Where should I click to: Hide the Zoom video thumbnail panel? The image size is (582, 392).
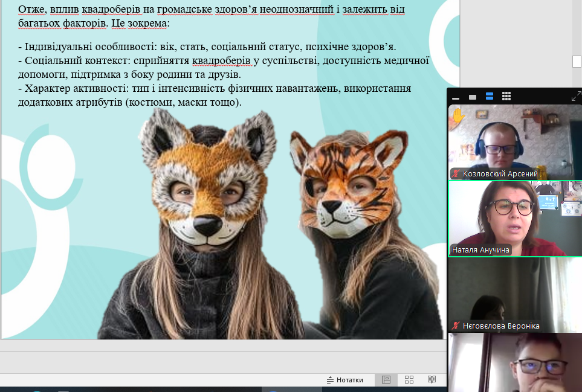point(456,98)
